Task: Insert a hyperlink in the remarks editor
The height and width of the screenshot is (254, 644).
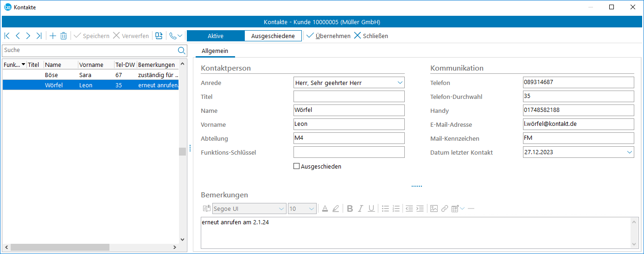Action: click(444, 208)
